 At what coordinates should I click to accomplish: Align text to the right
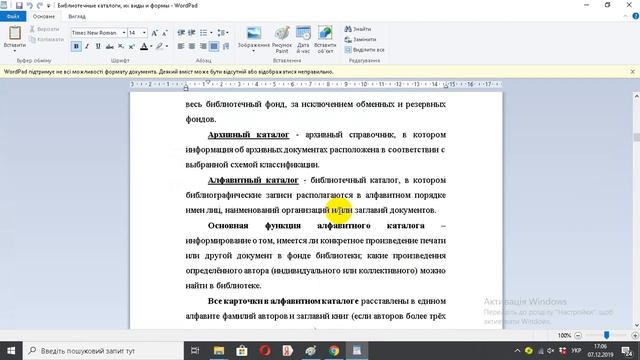[x=203, y=46]
